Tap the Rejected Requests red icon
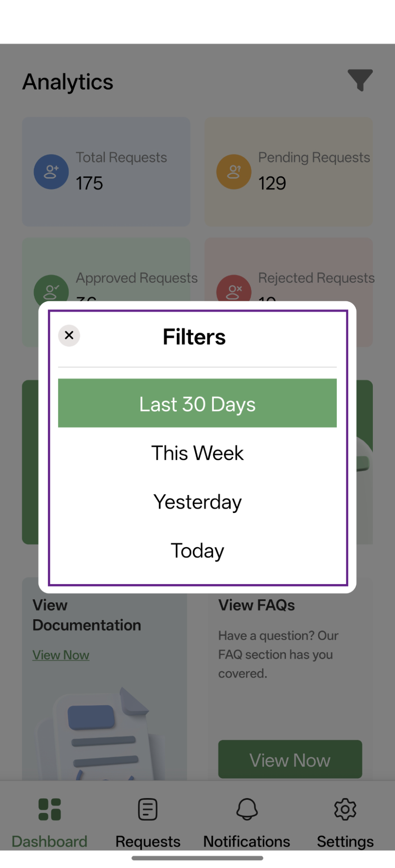This screenshot has height=868, width=395. [x=234, y=289]
